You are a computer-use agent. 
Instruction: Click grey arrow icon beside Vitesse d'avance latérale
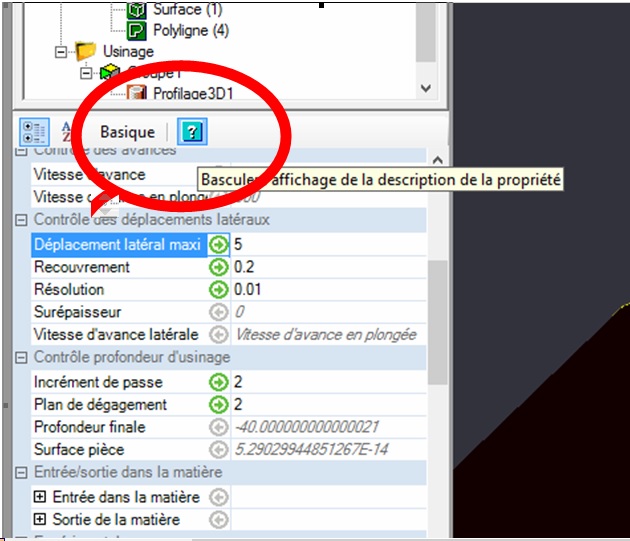point(219,335)
